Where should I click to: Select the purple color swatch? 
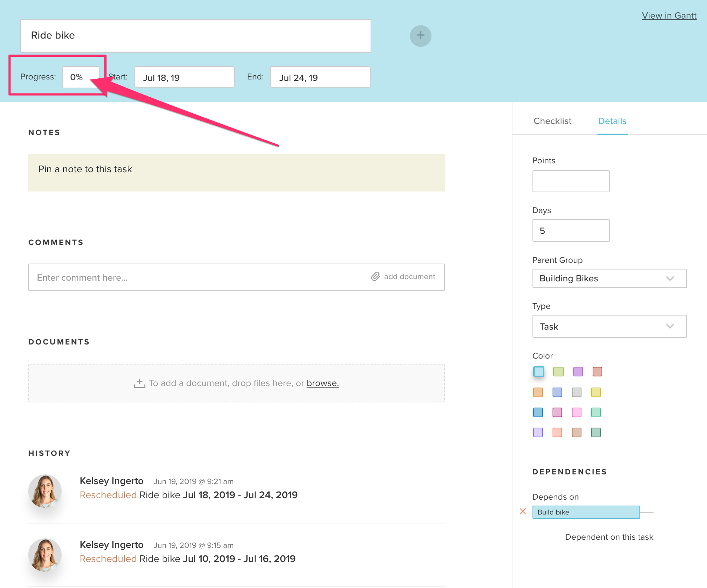tap(577, 371)
